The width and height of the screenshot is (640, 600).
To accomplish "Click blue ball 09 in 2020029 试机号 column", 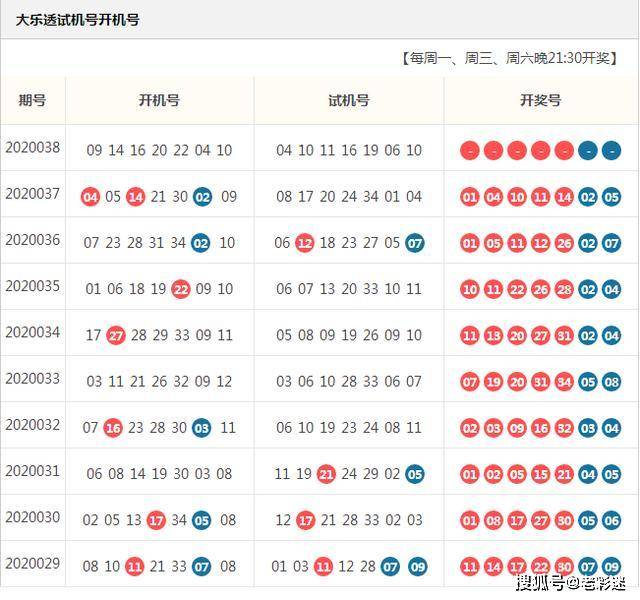I will pyautogui.click(x=418, y=567).
